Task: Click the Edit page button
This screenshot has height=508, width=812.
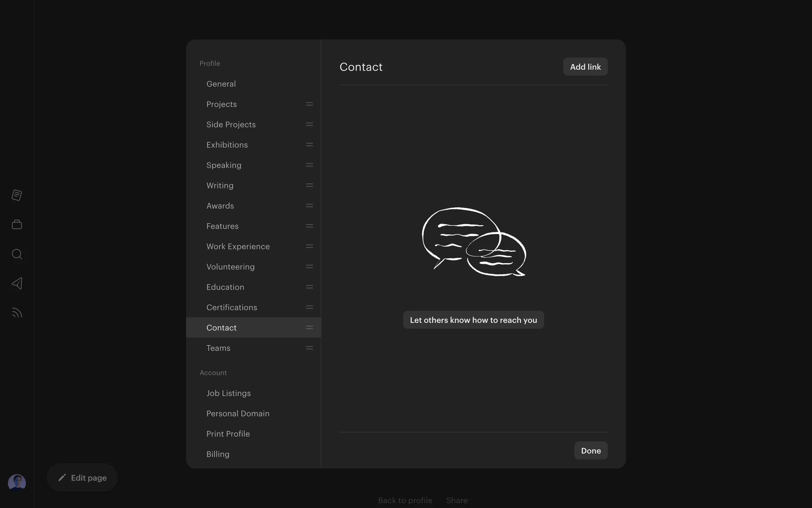Action: click(82, 478)
